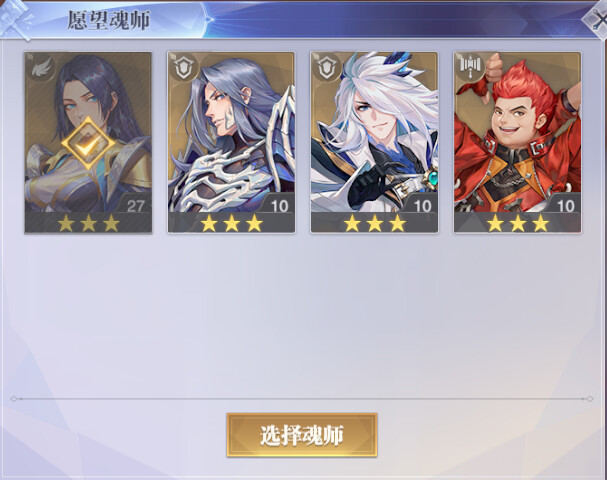
Task: Click level 10 badge on white-haired hero
Action: 422,206
